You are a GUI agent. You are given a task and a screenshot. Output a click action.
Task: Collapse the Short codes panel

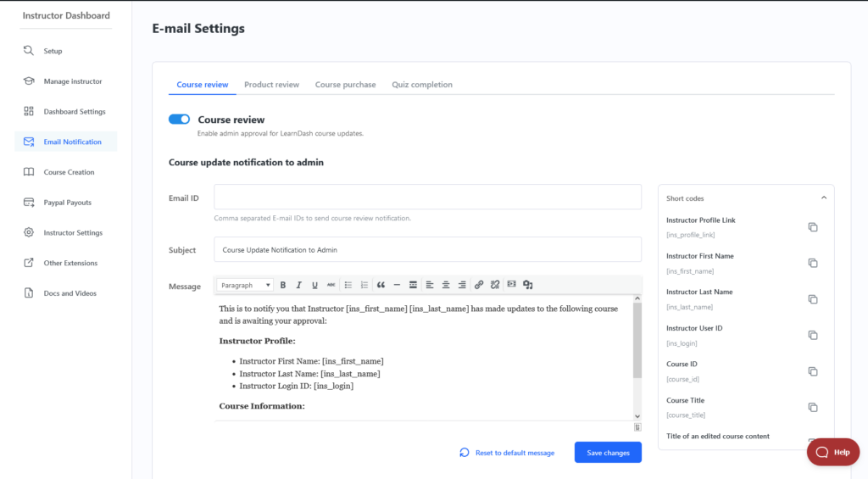pos(823,198)
